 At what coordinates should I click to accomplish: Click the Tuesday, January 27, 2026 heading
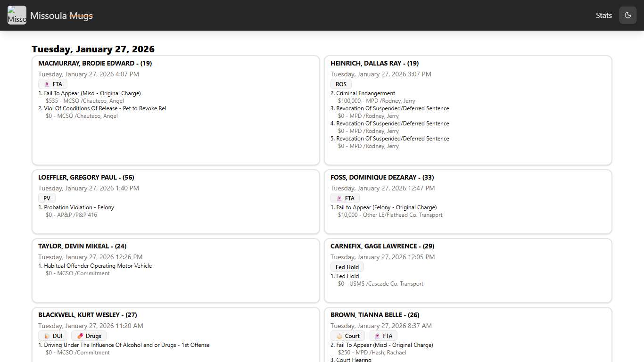[x=93, y=49]
